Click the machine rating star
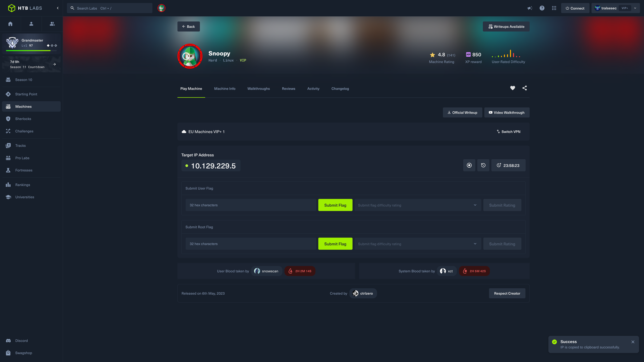Screen dimensions: 644x362 click(x=432, y=55)
